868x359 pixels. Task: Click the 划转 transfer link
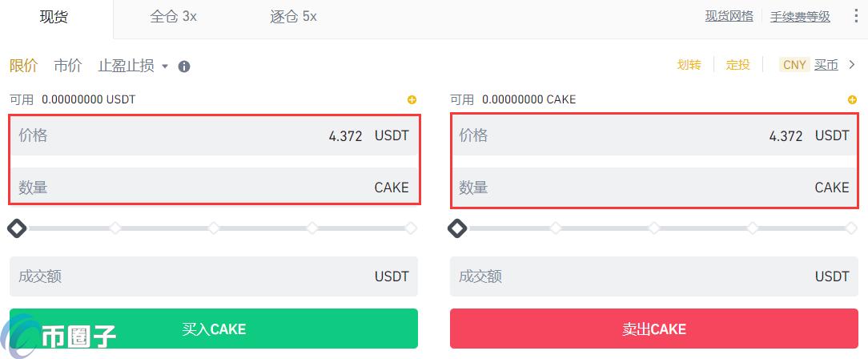(689, 65)
